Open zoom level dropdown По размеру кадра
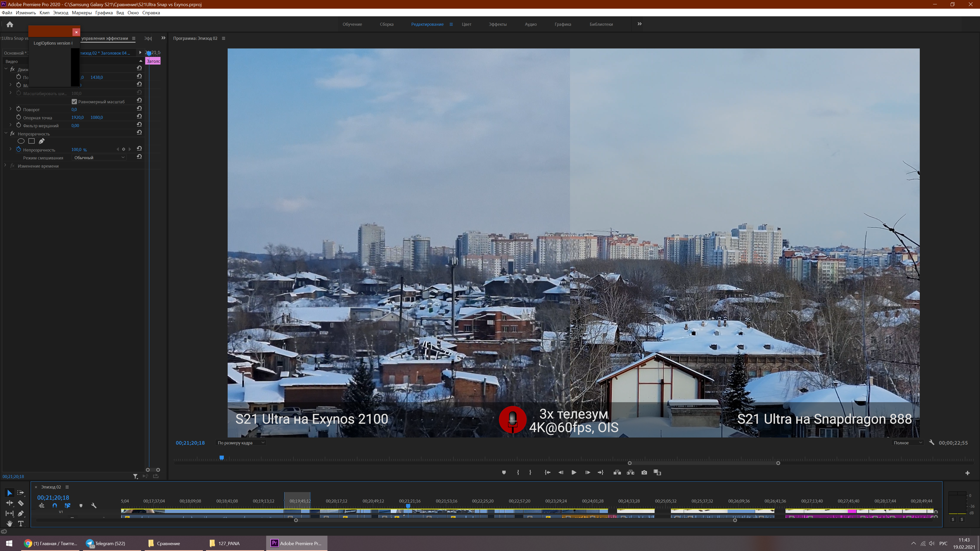This screenshot has width=980, height=551. [x=240, y=443]
